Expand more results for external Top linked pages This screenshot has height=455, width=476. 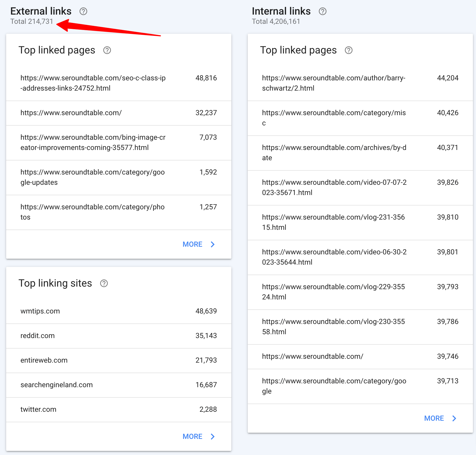pos(192,244)
